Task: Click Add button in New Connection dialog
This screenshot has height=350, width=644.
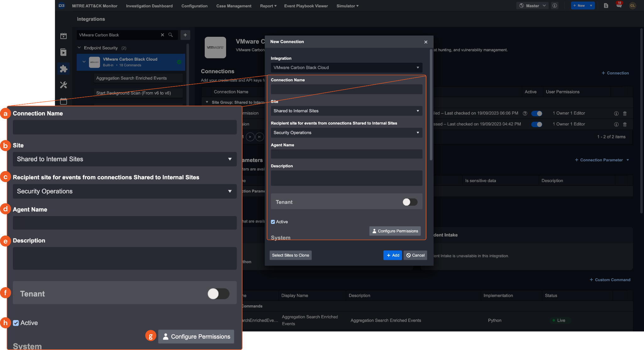Action: pyautogui.click(x=393, y=255)
